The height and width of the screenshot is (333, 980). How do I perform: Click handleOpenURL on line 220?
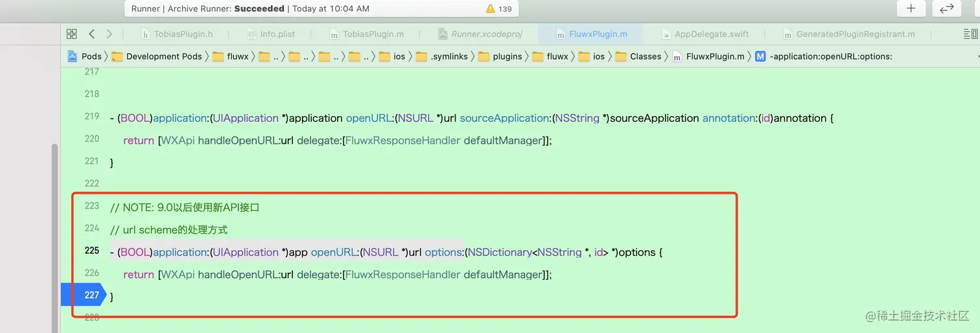pos(239,141)
